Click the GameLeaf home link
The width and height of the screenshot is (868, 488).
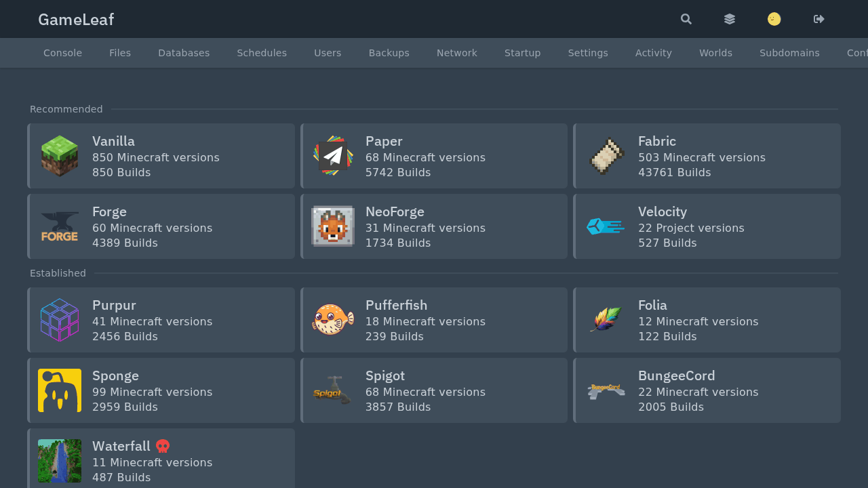(76, 20)
